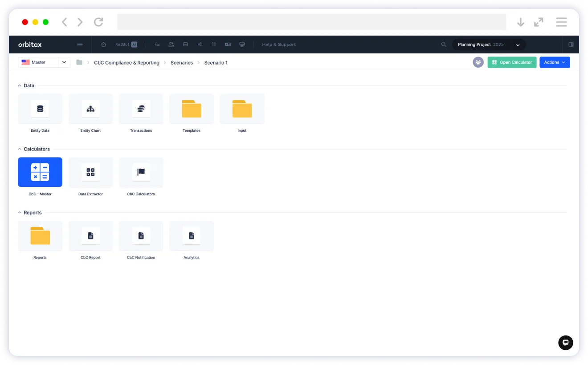Viewport: 588px width, 365px height.
Task: Toggle the hamburger sidebar menu
Action: click(x=80, y=45)
